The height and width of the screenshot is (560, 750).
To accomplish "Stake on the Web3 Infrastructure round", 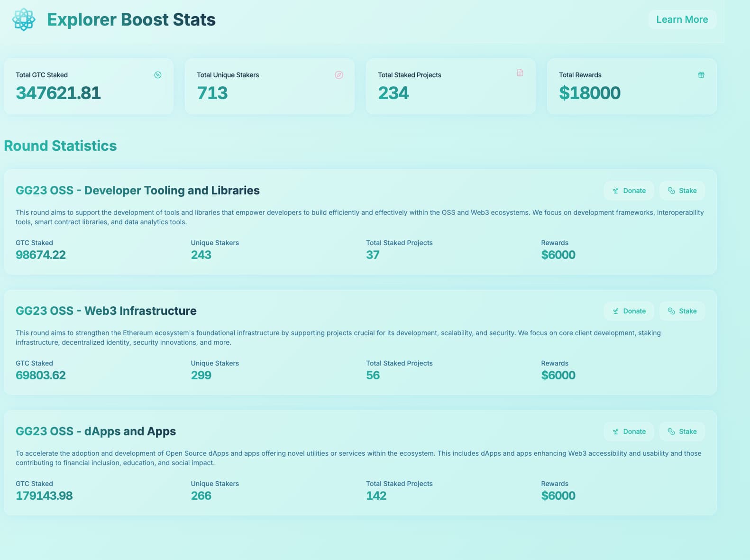I will click(682, 311).
